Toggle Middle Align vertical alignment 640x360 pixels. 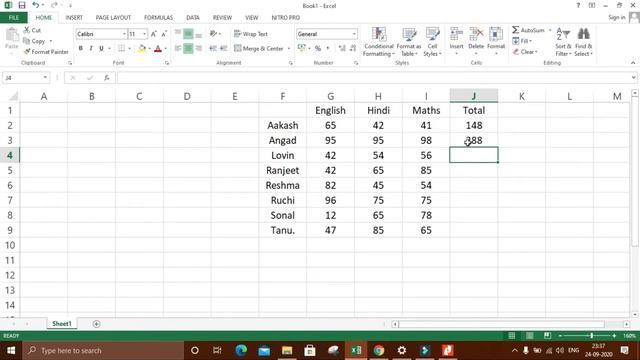[188, 34]
